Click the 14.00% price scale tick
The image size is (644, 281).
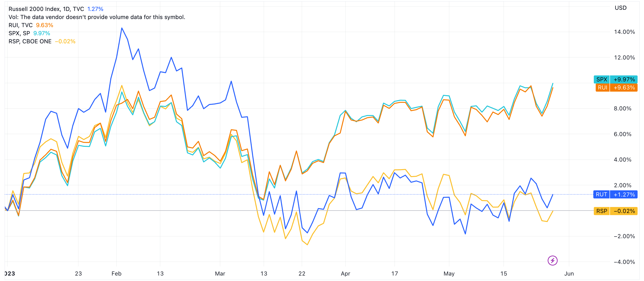point(624,32)
